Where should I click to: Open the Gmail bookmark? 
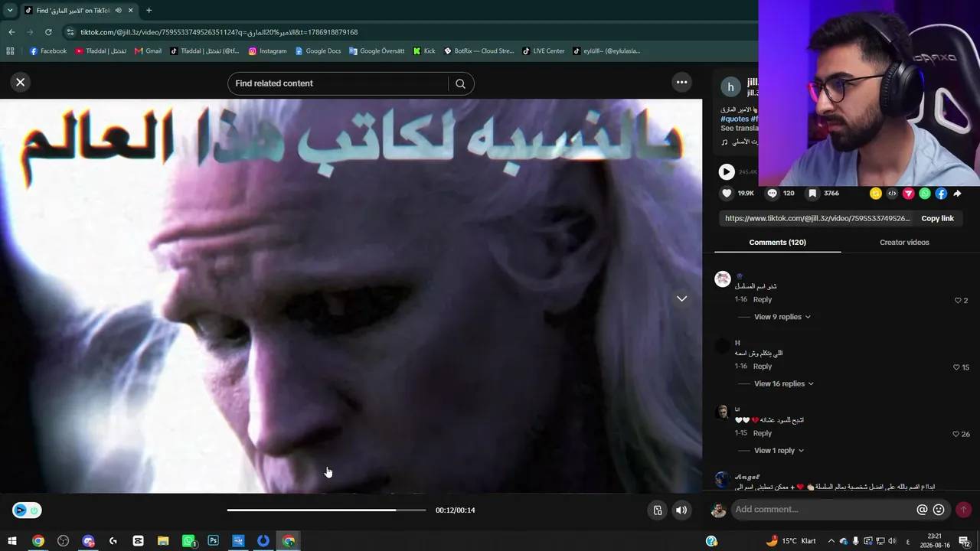148,51
